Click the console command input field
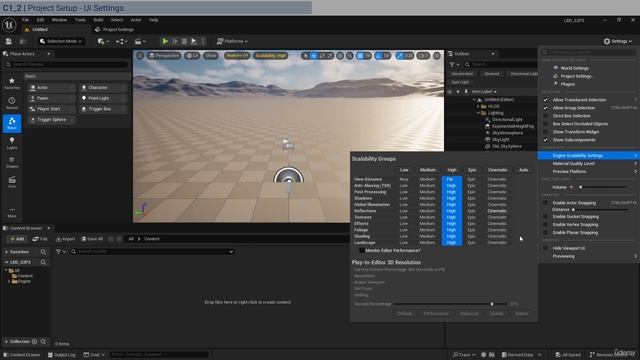The height and width of the screenshot is (360, 640). (x=159, y=355)
